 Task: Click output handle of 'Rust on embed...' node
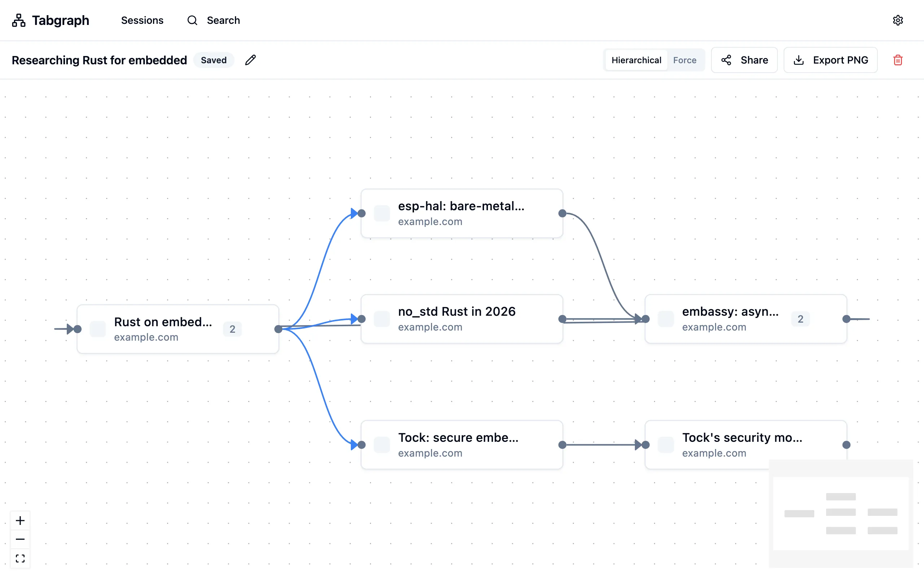click(x=278, y=329)
